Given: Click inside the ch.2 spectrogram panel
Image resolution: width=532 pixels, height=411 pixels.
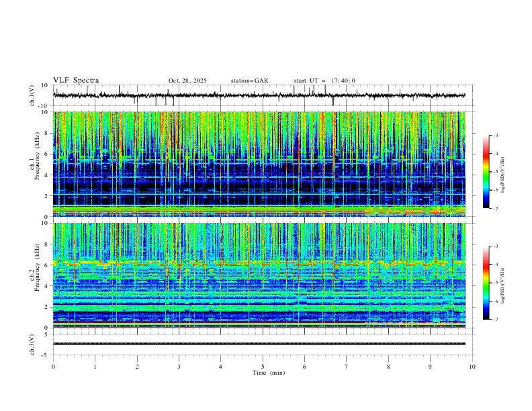Looking at the screenshot, I should tap(259, 275).
